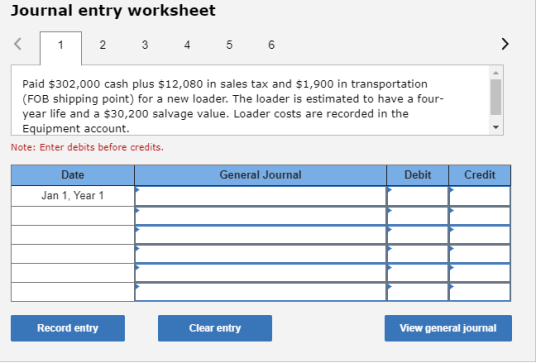Click Credit cell in second row
Viewport: 560px width, 363px height.
[480, 216]
